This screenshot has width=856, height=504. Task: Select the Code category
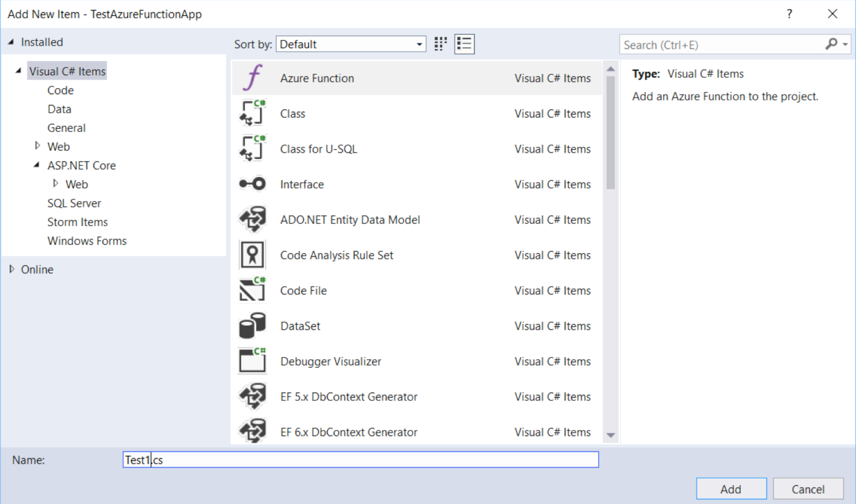[61, 90]
